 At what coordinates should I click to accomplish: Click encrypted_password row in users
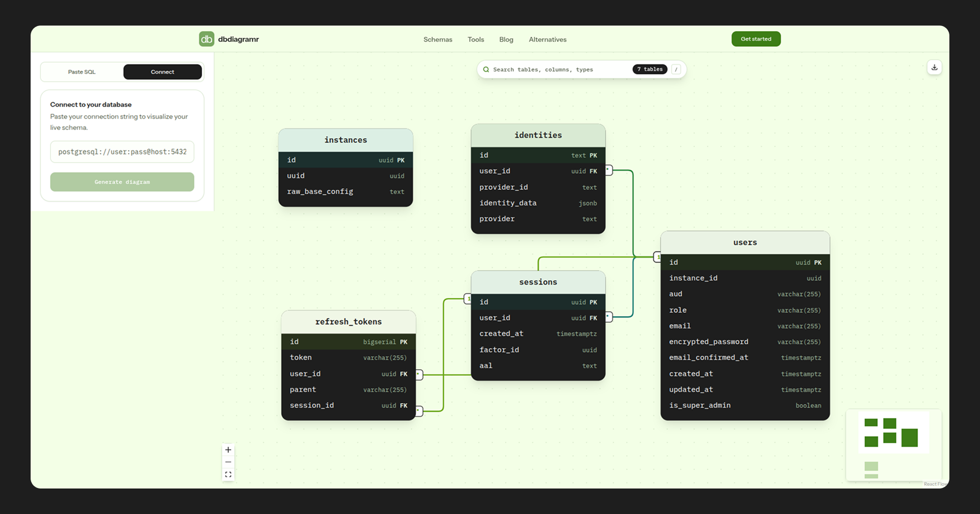tap(745, 342)
